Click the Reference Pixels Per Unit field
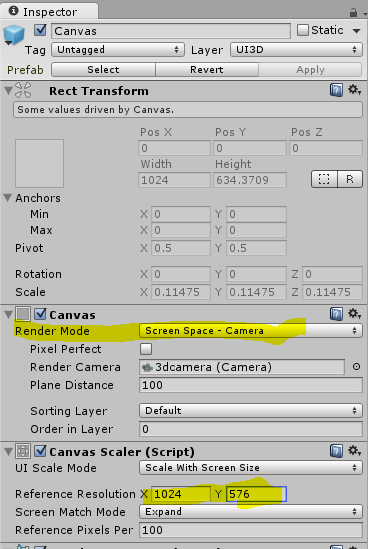The width and height of the screenshot is (368, 549). pos(251,530)
